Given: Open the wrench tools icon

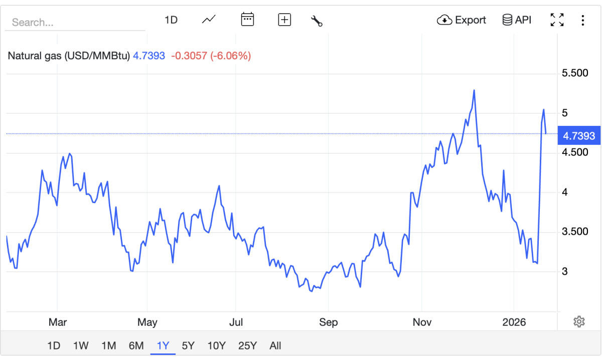Looking at the screenshot, I should pos(317,21).
